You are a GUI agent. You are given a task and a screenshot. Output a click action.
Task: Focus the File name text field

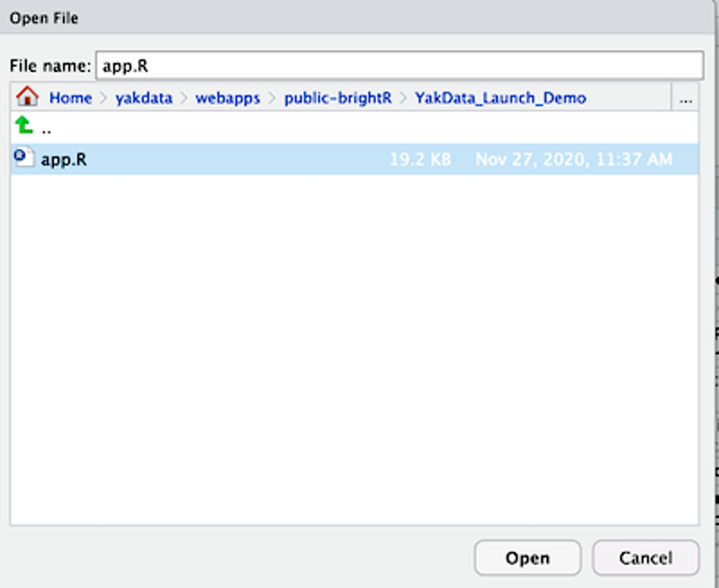coord(398,66)
